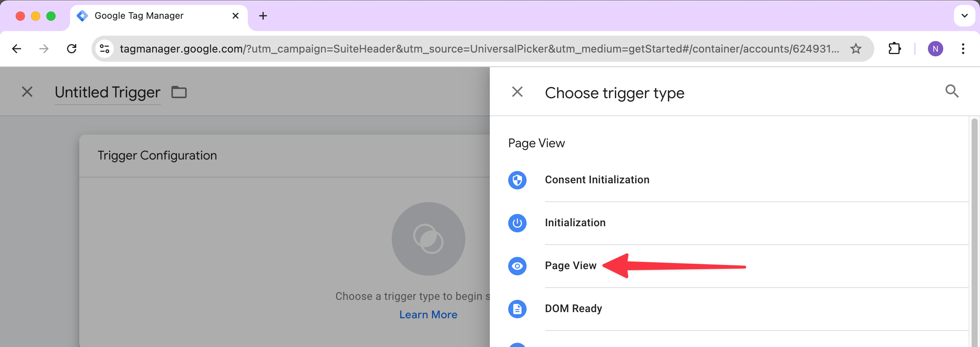Click the Initialization power icon

tap(517, 223)
